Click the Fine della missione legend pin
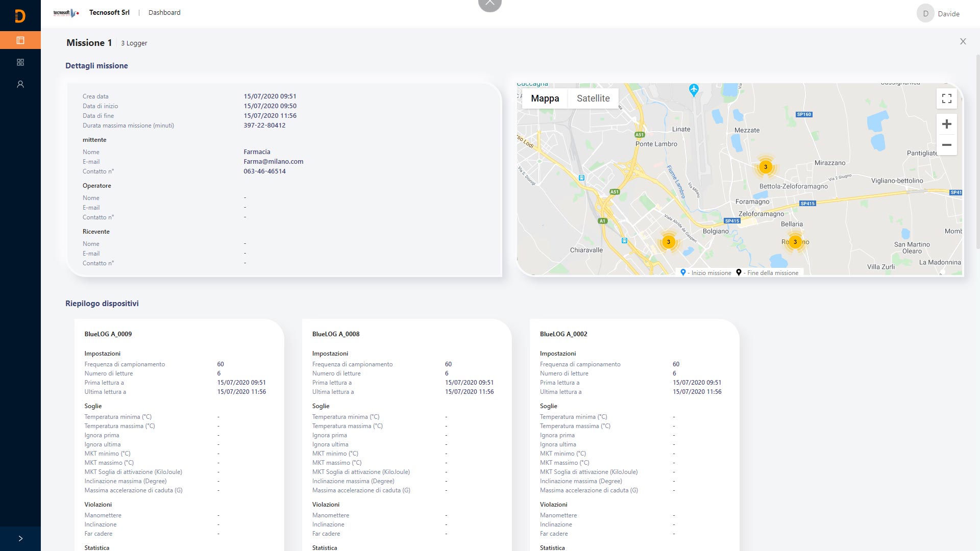 [x=739, y=272]
